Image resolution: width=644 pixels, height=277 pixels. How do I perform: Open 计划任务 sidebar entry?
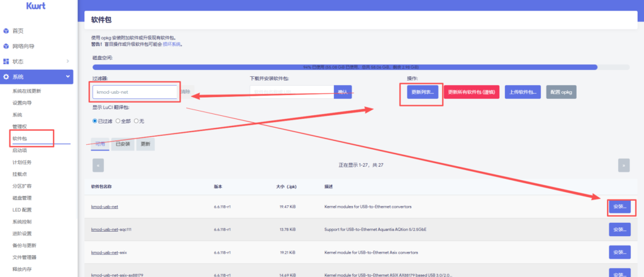click(x=22, y=162)
